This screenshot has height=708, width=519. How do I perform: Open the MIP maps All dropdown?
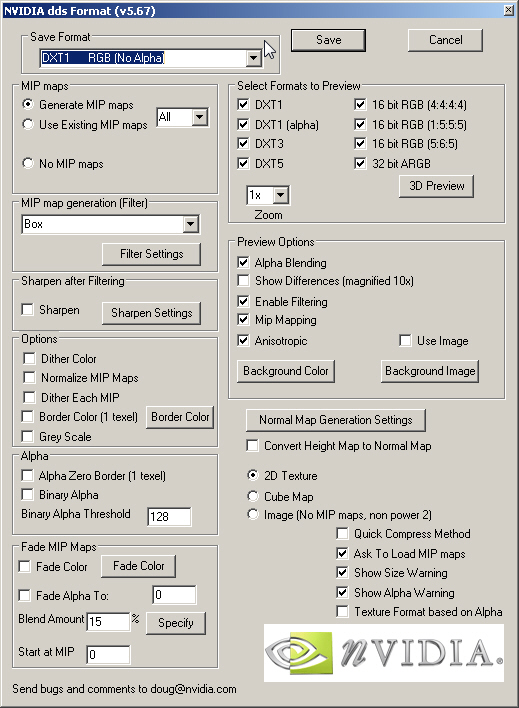(200, 117)
